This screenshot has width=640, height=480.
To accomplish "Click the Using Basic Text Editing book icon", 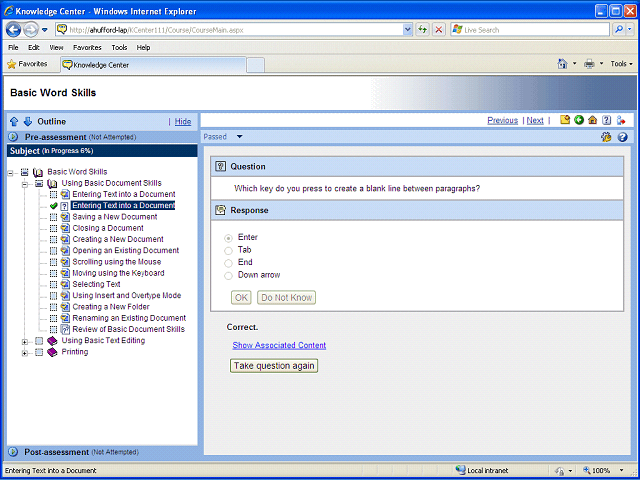I will (x=52, y=340).
